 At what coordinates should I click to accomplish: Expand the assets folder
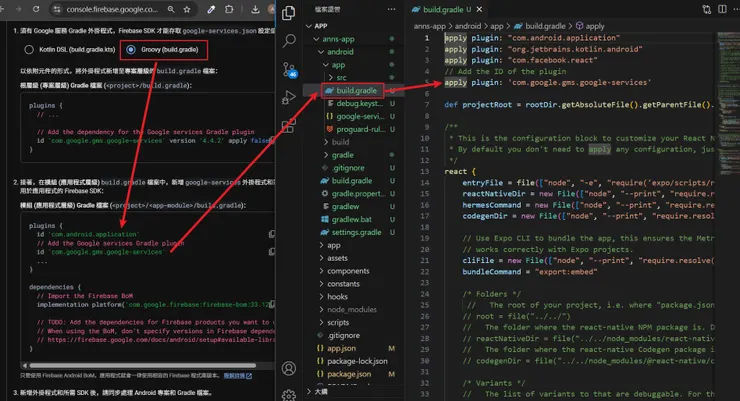pyautogui.click(x=321, y=258)
